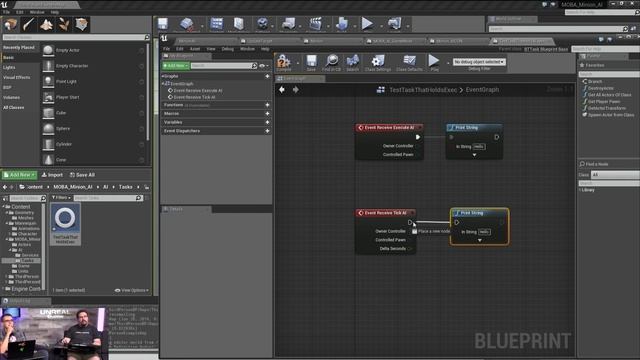Screen dimensions: 640x360
Task: Open Class Defaults icon
Action: tap(409, 63)
